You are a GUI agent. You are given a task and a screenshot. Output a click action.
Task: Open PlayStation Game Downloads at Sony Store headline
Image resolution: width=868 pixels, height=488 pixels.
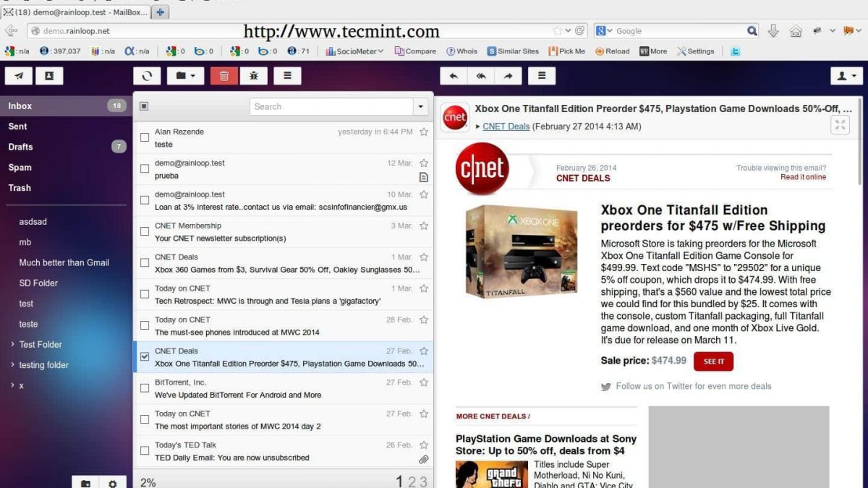(546, 445)
